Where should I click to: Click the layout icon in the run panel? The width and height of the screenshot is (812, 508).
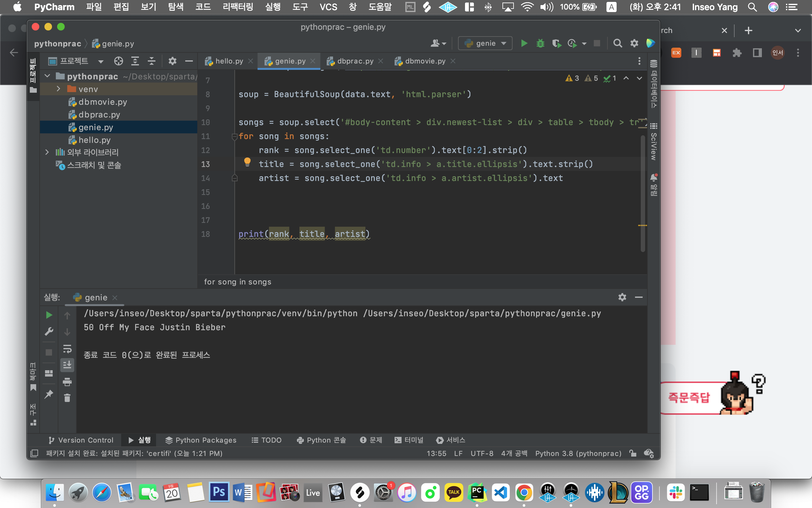[49, 373]
